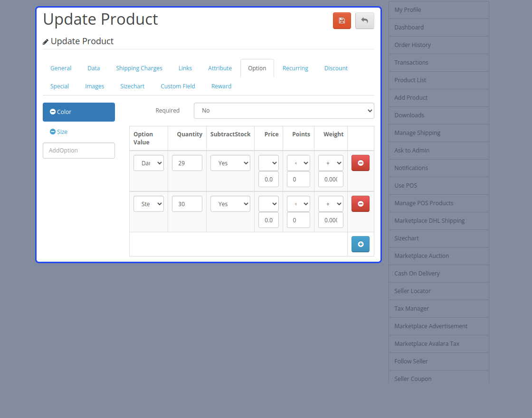Open Notifications
532x418 pixels.
tap(439, 168)
